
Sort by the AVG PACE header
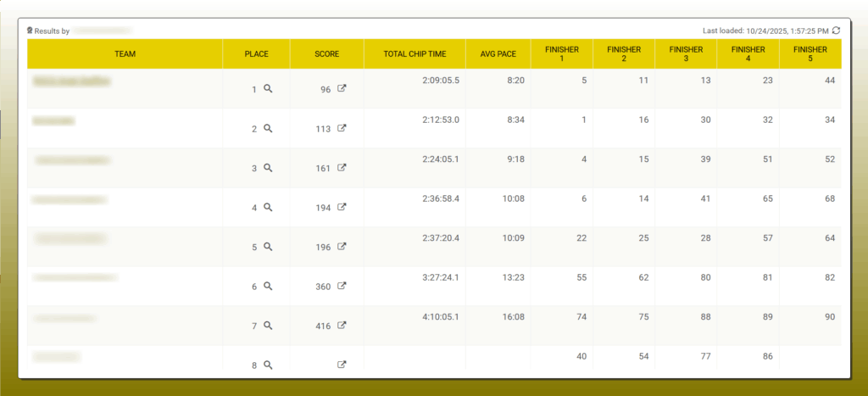pyautogui.click(x=498, y=54)
